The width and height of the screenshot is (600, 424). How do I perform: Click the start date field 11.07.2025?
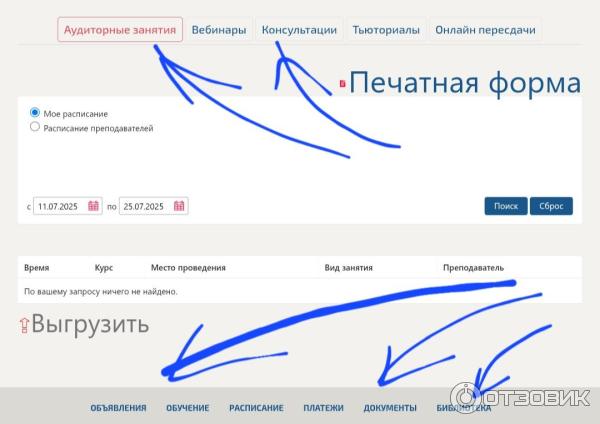(68, 206)
